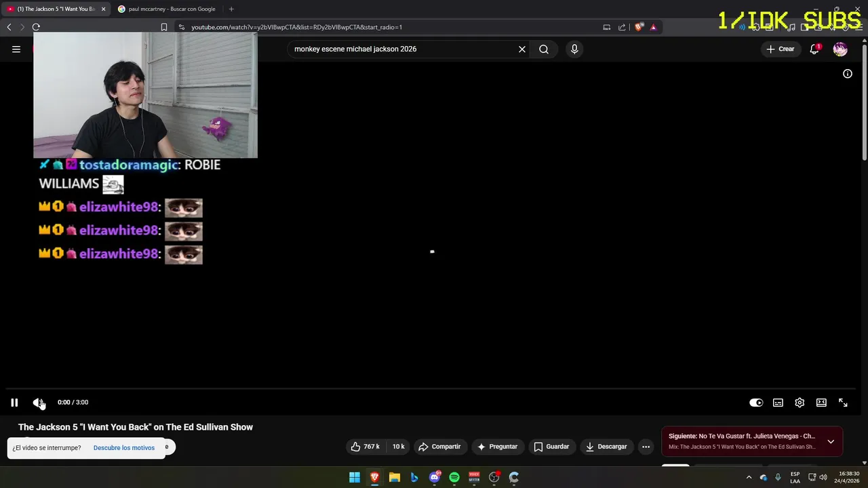Mute the video volume speaker icon
The width and height of the screenshot is (868, 488).
(x=38, y=403)
